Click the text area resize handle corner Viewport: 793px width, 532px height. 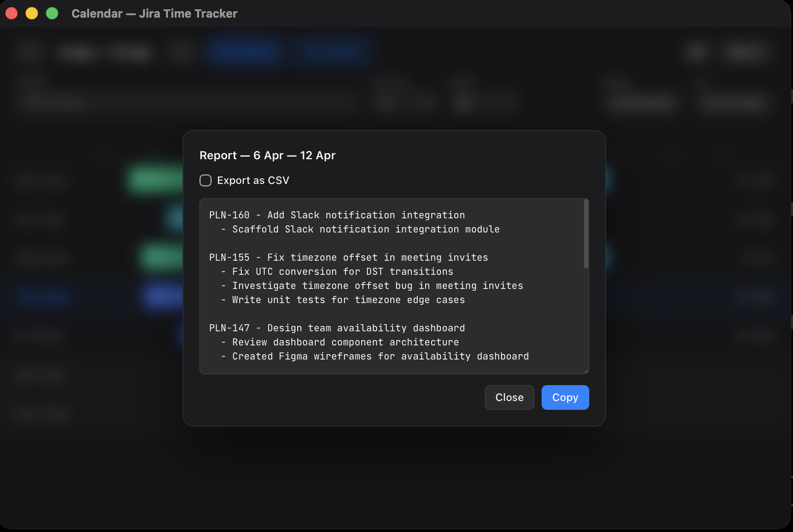(586, 371)
